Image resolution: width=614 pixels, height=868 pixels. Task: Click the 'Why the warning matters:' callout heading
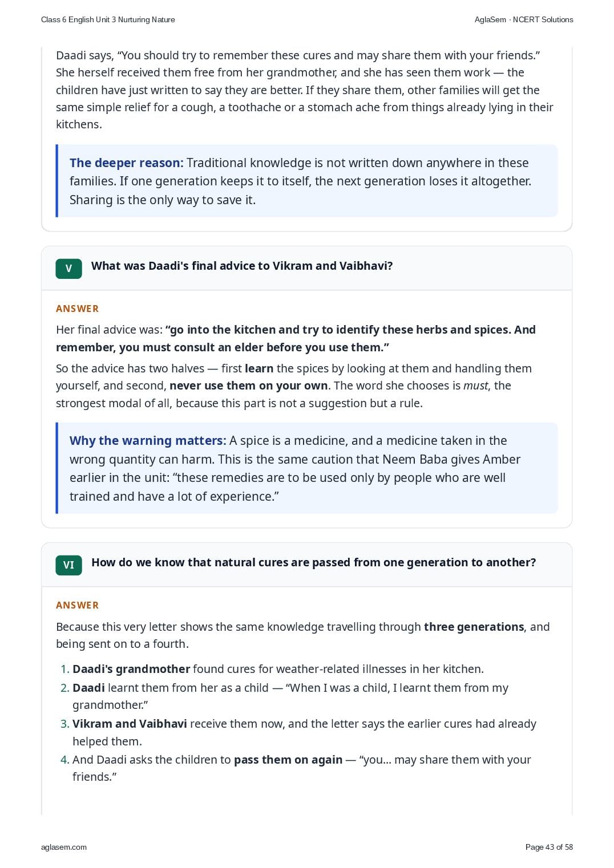(x=148, y=440)
